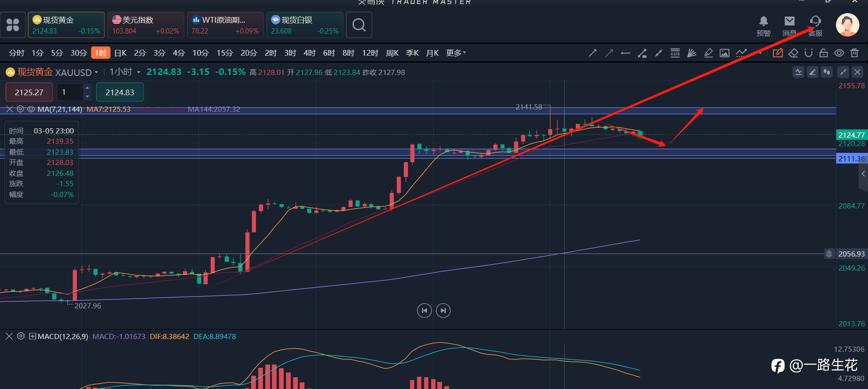Click the 2056.93 price alert bell marker
The image size is (868, 389).
coord(829,254)
